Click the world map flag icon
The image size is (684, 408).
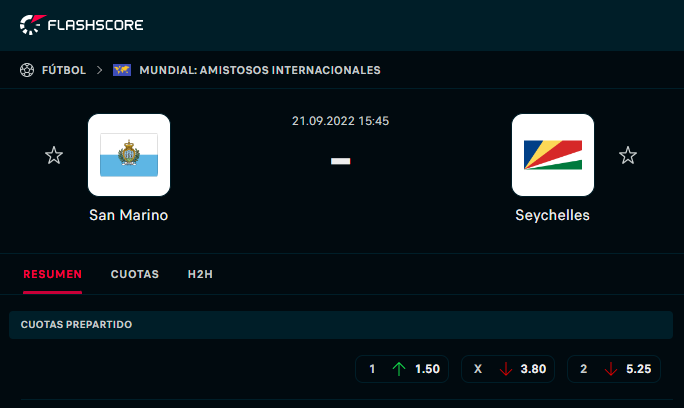coord(122,70)
